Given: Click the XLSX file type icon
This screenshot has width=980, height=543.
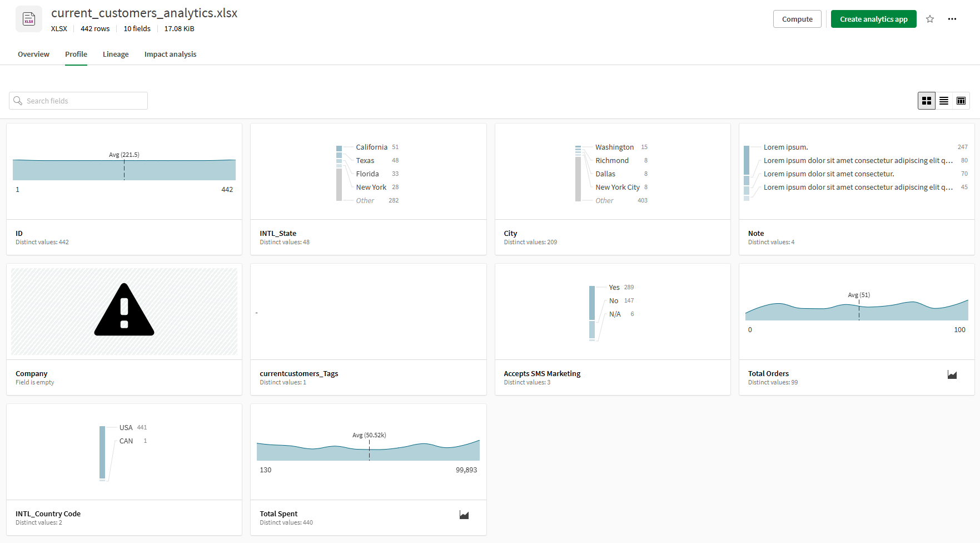Looking at the screenshot, I should coord(28,18).
